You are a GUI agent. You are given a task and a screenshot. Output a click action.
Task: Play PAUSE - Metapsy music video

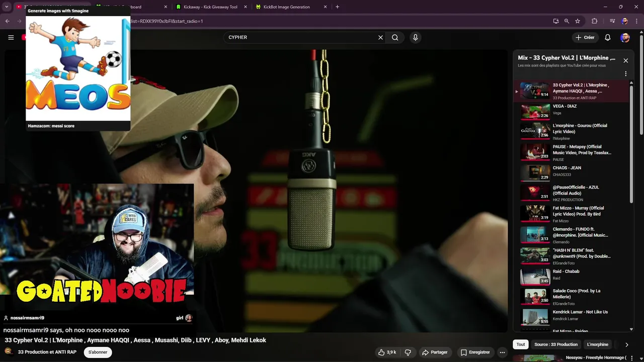pos(571,152)
